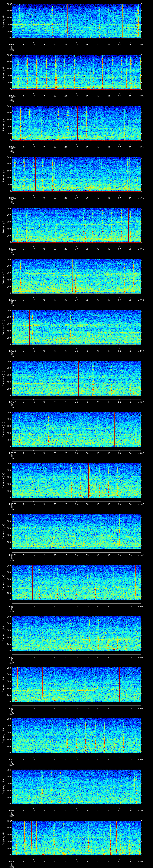This screenshot has height=868, width=153.
Task: Select the '11:33:00' start time label
Action: (12, 147)
